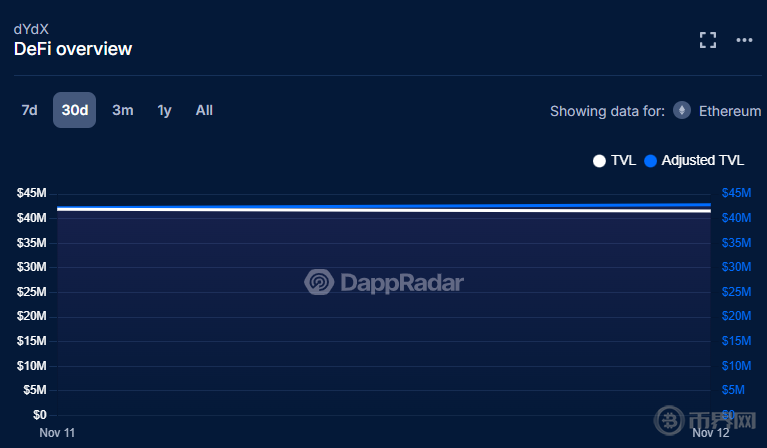This screenshot has width=767, height=448.
Task: Click the Nov 11 date axis label
Action: tap(57, 433)
